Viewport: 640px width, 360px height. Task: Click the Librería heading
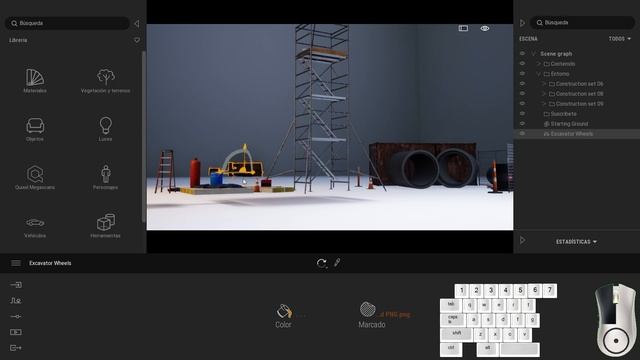(x=18, y=40)
